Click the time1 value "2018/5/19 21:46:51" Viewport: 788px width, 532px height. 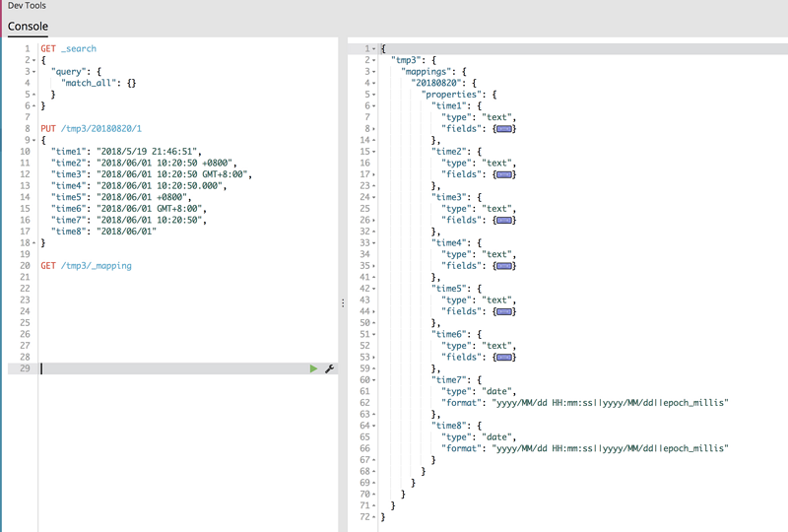coord(149,152)
